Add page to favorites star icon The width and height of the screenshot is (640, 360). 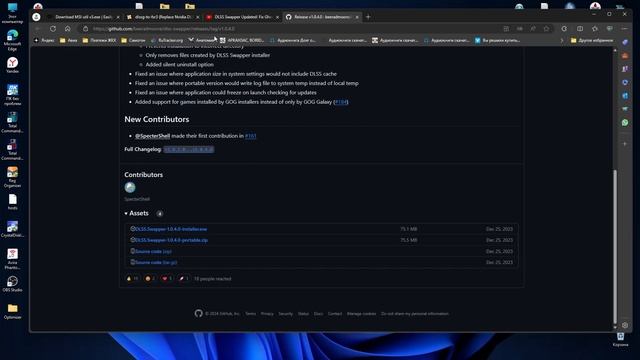pos(547,29)
